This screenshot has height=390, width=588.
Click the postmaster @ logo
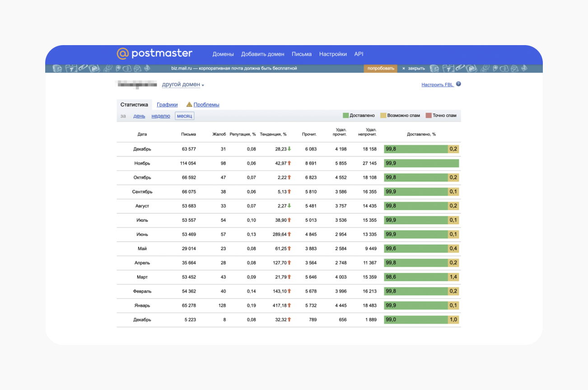tap(154, 54)
